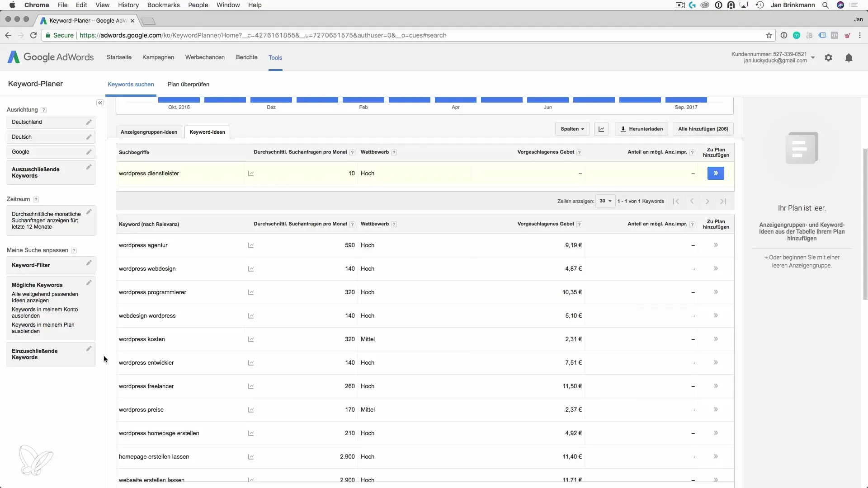
Task: Expand the account Kundennummer dropdown
Action: point(813,57)
